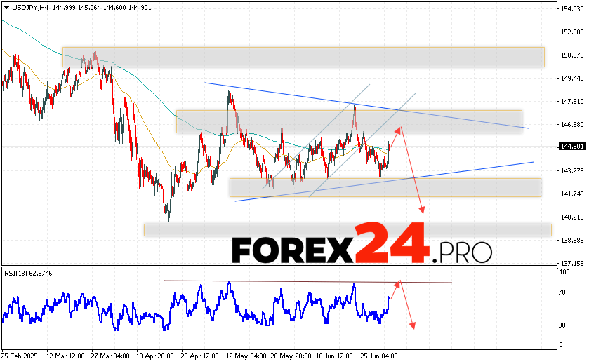
Task: Click the 149.440 price axis label
Action: coord(572,79)
